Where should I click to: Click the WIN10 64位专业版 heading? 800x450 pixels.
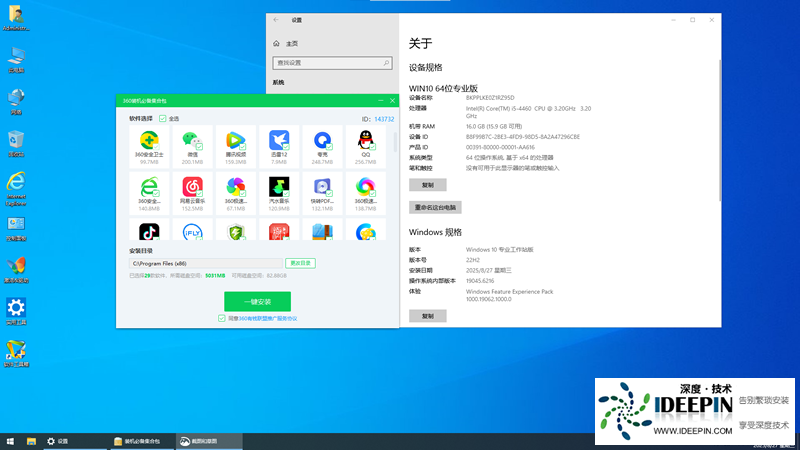pos(443,88)
